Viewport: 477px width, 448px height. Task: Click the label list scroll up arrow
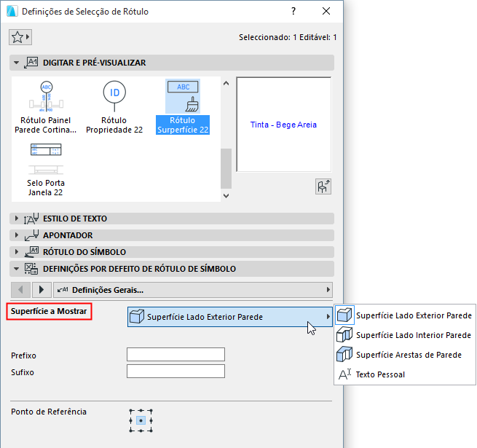pos(226,83)
